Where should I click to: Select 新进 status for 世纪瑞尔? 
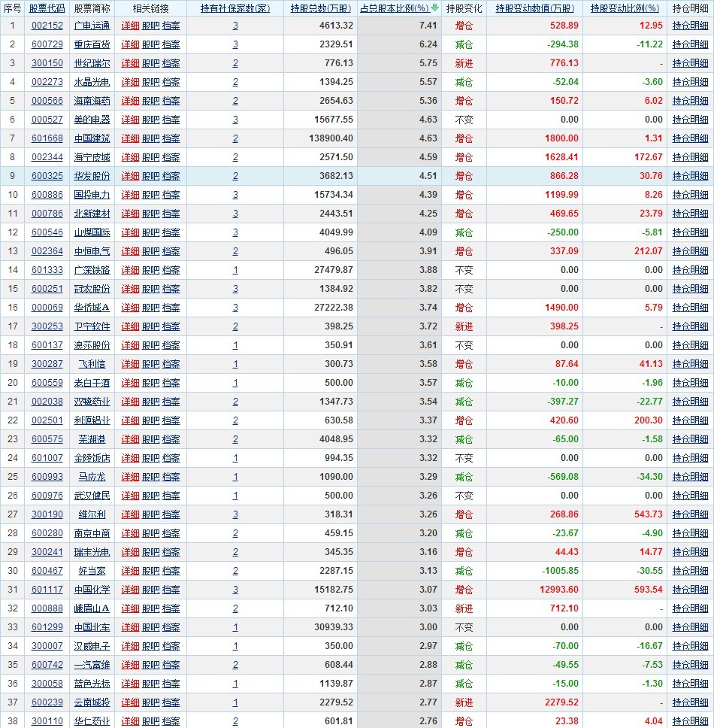pyautogui.click(x=464, y=63)
